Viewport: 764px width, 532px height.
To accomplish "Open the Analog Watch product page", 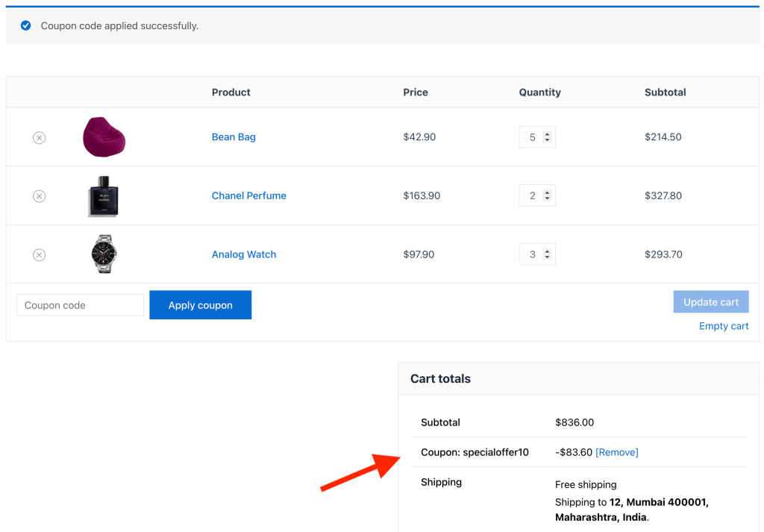I will tap(244, 254).
